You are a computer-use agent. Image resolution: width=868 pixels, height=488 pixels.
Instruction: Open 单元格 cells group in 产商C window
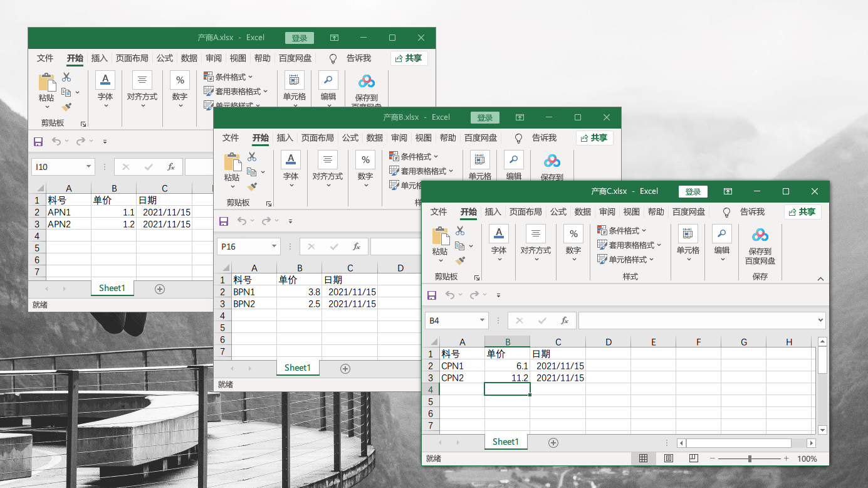coord(688,243)
